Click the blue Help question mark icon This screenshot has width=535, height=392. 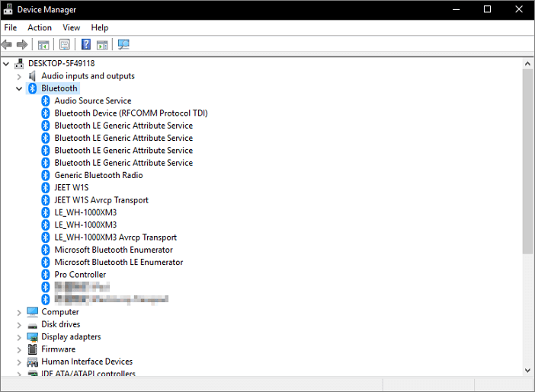tap(86, 44)
